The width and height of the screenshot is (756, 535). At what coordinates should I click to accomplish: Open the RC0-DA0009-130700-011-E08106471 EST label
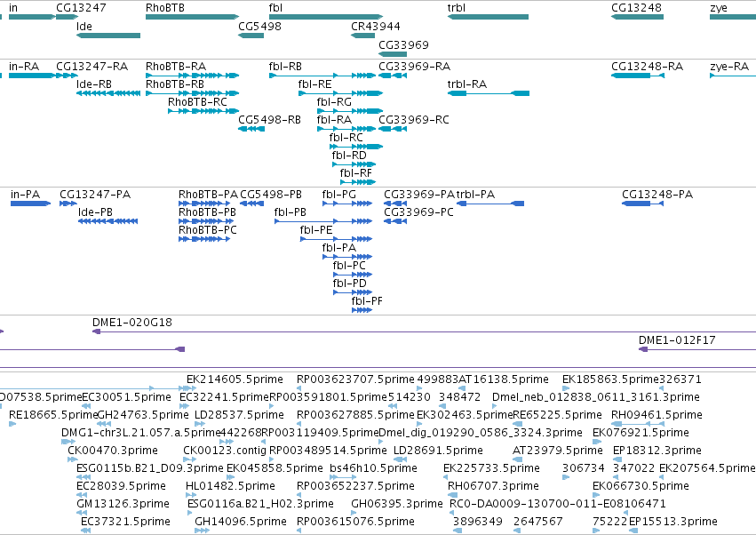coord(557,504)
